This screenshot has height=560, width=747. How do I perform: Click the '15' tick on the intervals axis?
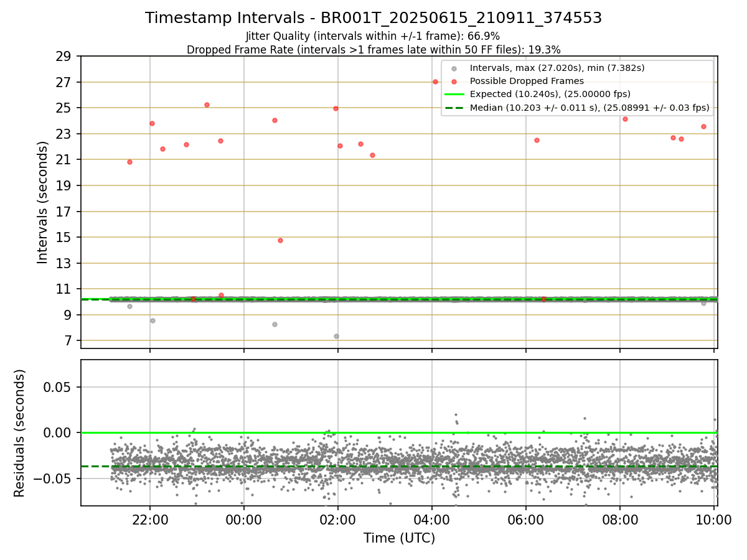(x=65, y=237)
